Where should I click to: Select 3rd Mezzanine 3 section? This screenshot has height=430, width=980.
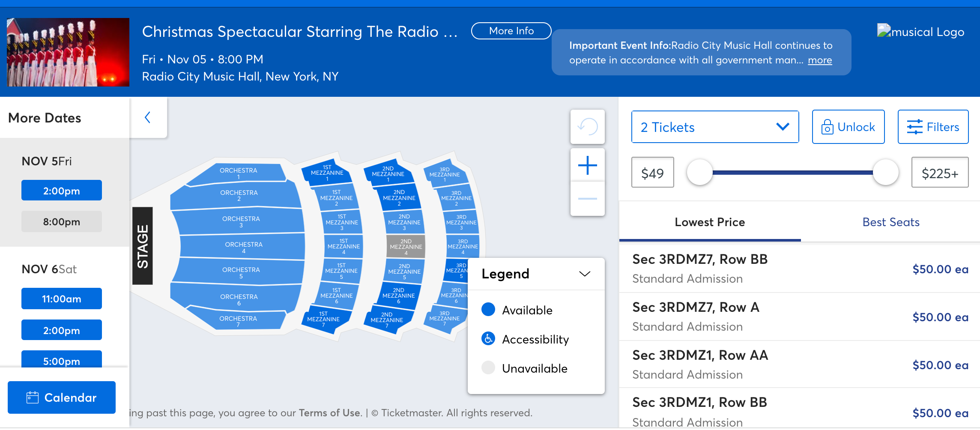pyautogui.click(x=461, y=222)
